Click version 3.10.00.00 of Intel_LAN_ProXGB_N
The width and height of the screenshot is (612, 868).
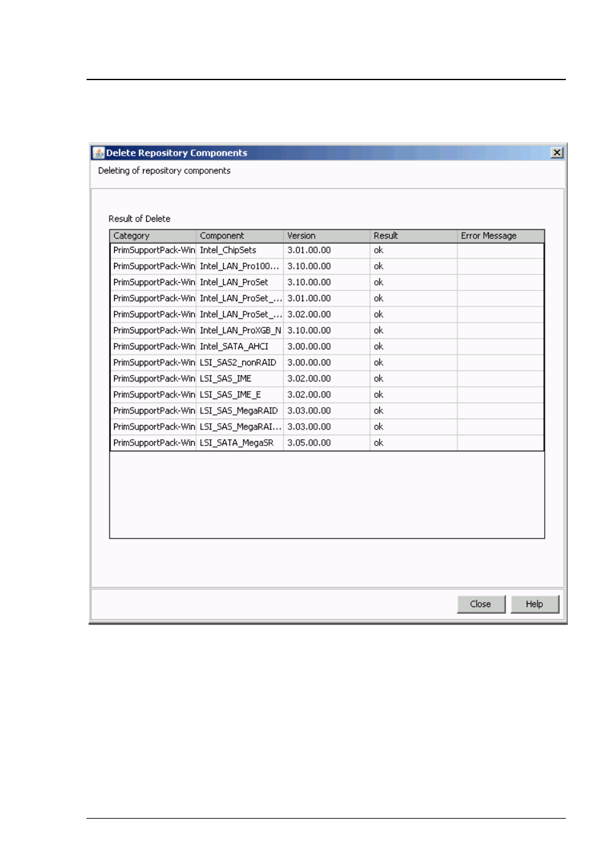327,330
